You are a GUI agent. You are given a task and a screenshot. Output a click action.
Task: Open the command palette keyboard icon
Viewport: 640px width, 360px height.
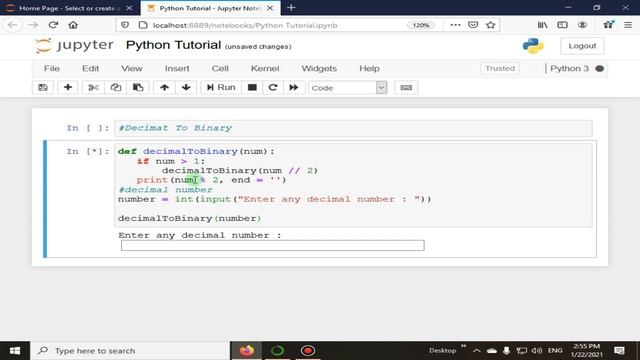tap(406, 87)
